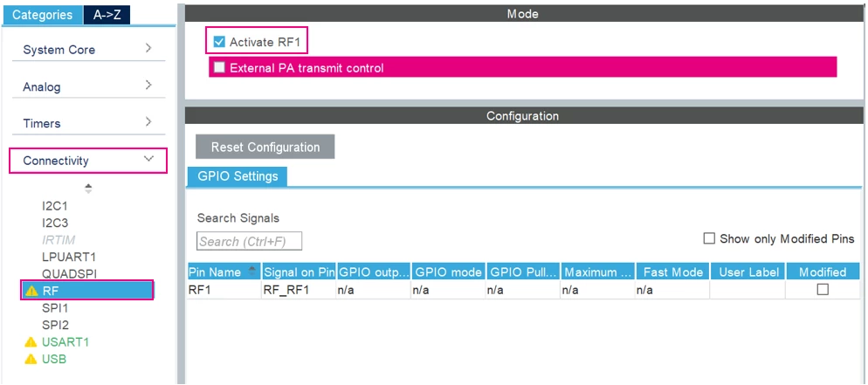The height and width of the screenshot is (385, 868).
Task: Enable External PA transmit control checkbox
Action: (x=220, y=67)
